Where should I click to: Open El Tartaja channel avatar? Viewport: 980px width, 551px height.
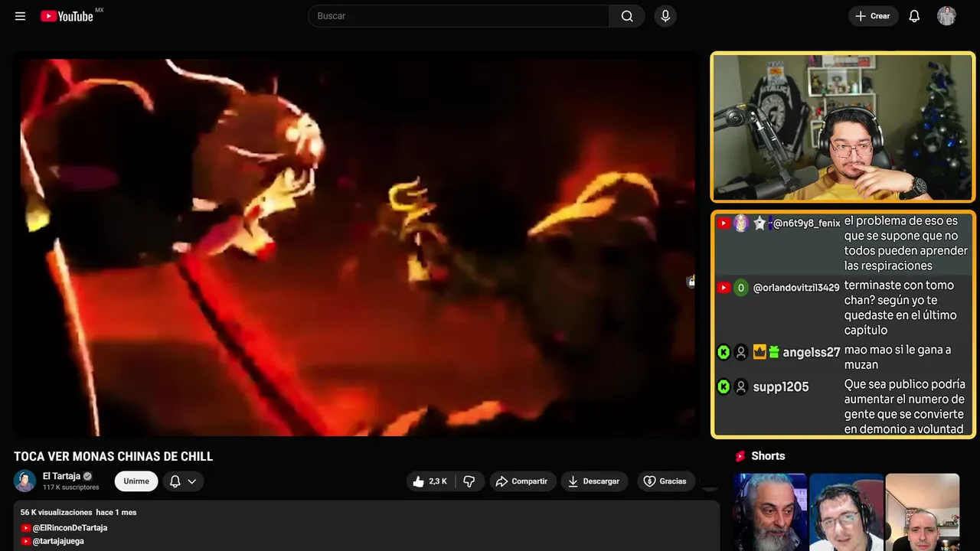pos(24,481)
